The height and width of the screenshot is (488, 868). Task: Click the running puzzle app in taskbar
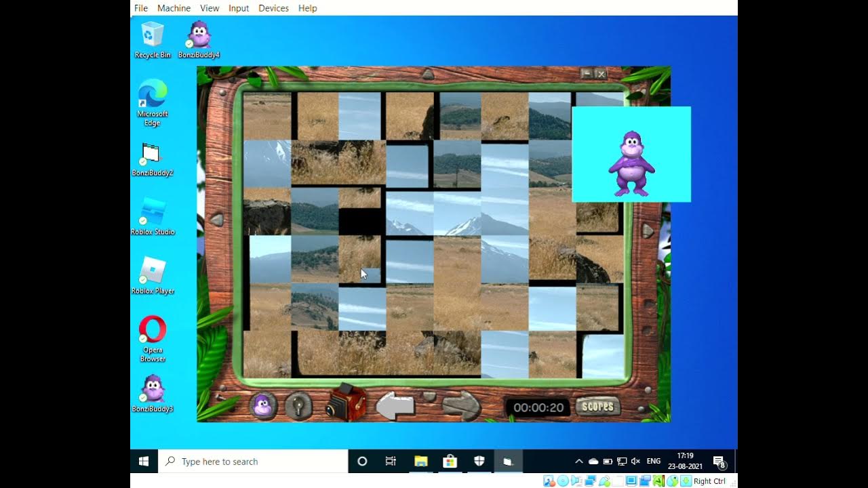[508, 461]
